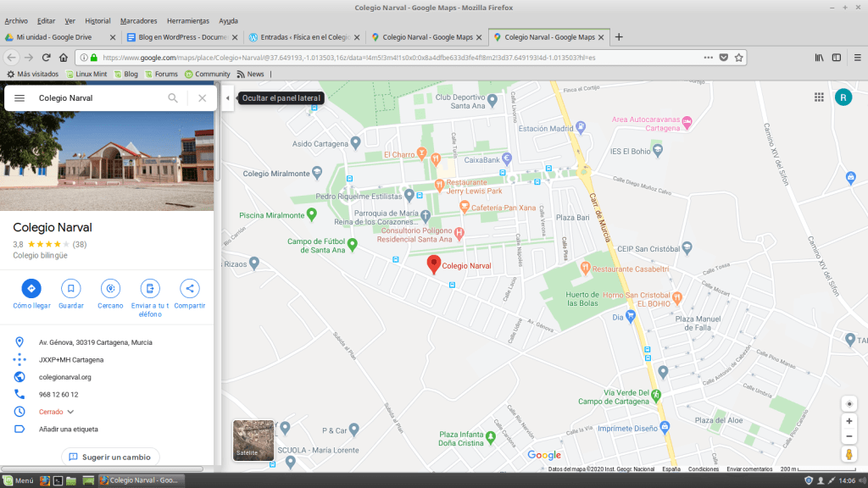868x488 pixels.
Task: Expand the Cerrado opening hours dropdown
Action: pyautogui.click(x=70, y=412)
